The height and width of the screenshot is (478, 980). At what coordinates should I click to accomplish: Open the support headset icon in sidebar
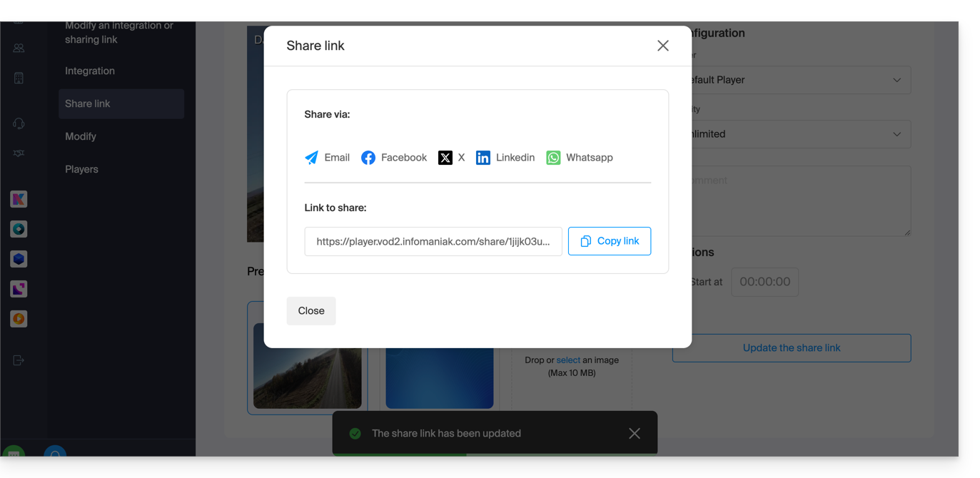point(19,123)
